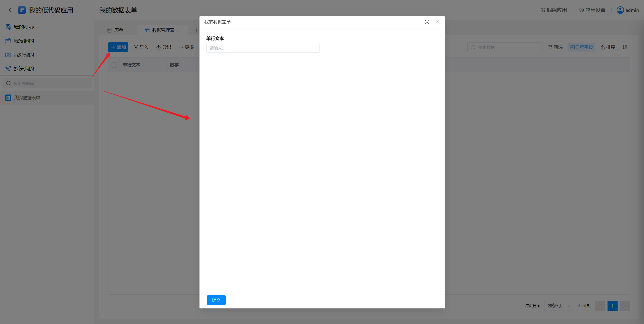
Task: Switch to the 表单 tab
Action: pos(115,30)
